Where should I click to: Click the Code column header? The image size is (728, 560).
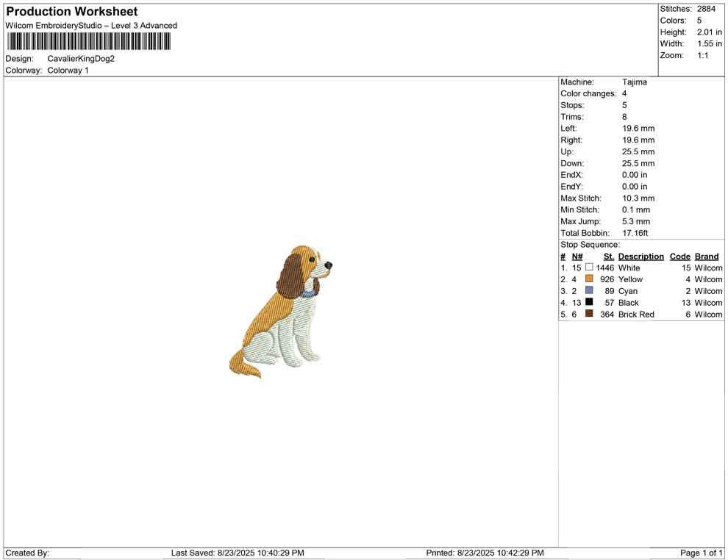tap(680, 256)
